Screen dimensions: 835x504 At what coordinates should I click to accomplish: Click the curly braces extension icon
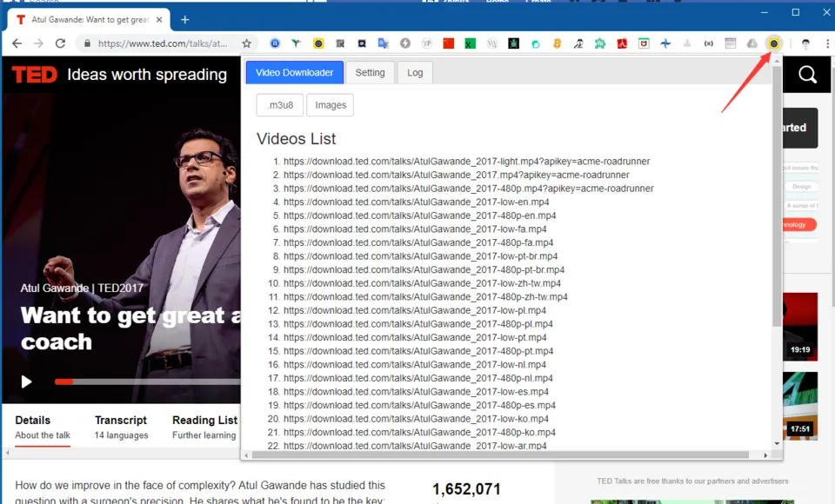click(708, 43)
